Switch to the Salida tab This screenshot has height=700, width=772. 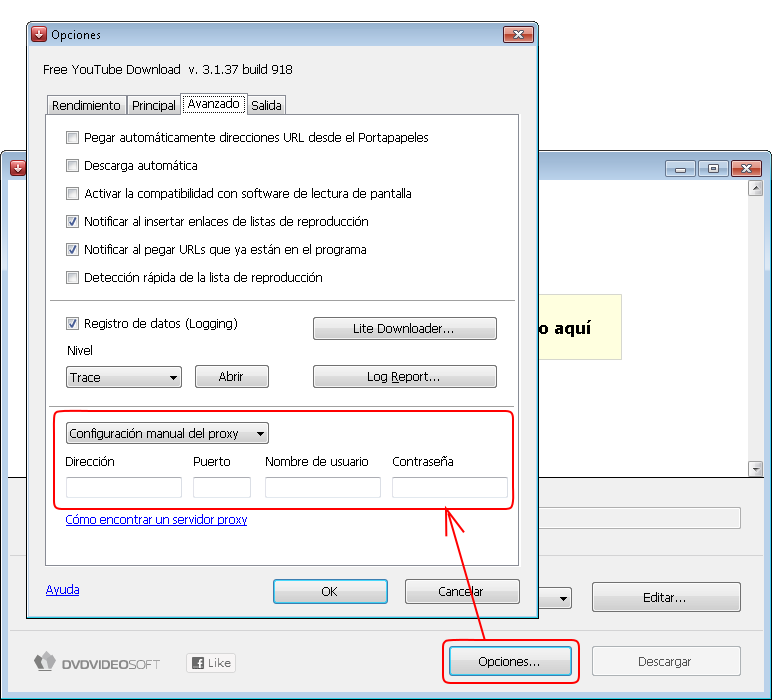click(266, 105)
